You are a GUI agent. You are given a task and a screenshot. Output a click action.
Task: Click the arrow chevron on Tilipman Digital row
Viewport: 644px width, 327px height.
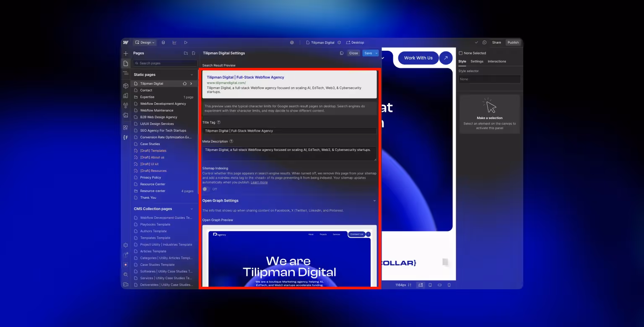click(191, 83)
